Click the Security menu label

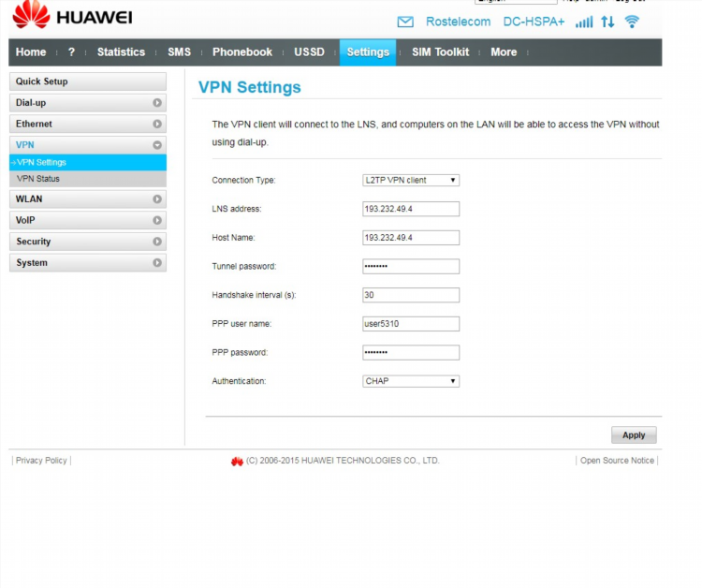coord(34,242)
